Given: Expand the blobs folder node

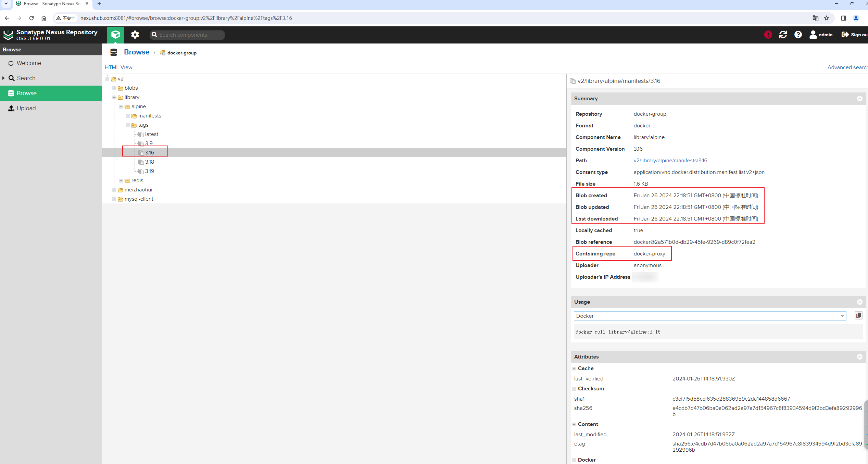Looking at the screenshot, I should click(114, 88).
